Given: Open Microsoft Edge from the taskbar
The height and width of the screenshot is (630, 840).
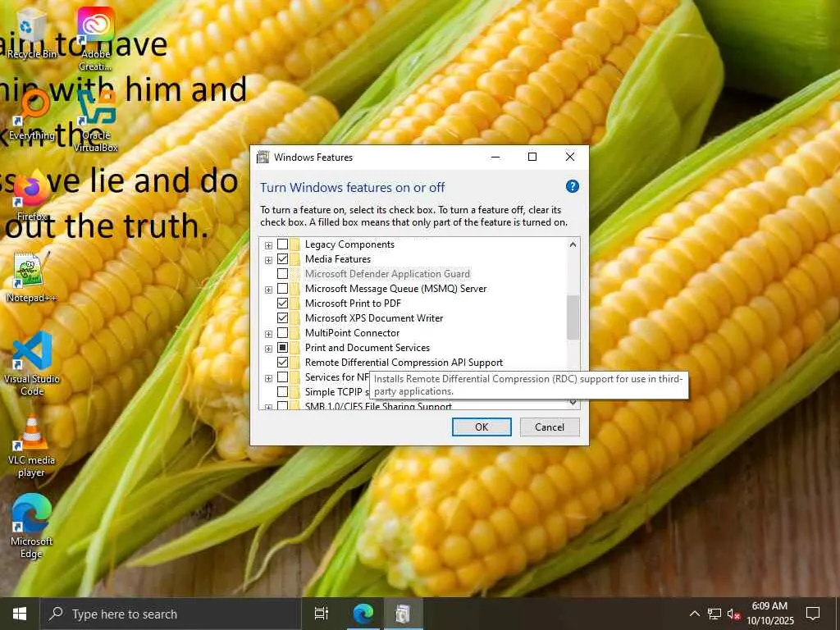Looking at the screenshot, I should (363, 614).
